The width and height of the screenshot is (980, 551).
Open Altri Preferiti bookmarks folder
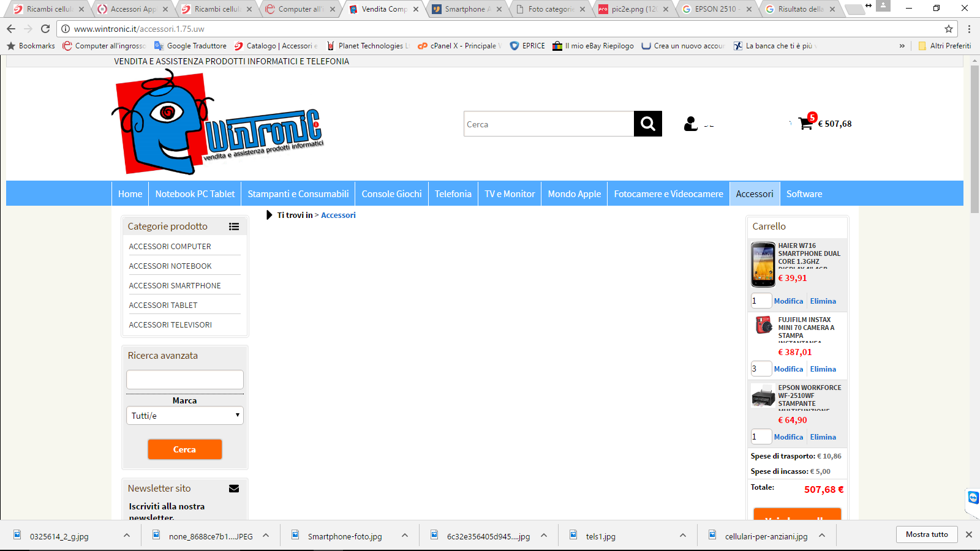pyautogui.click(x=944, y=46)
